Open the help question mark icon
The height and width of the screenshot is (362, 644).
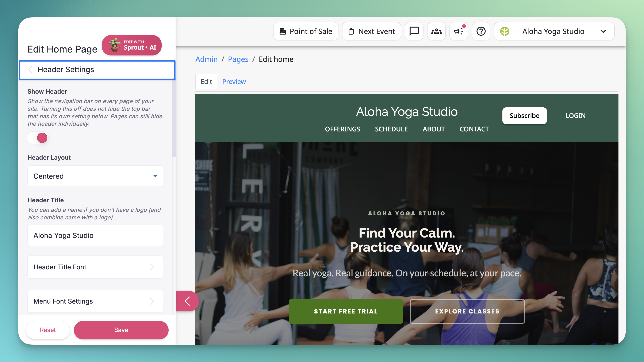coord(481,31)
